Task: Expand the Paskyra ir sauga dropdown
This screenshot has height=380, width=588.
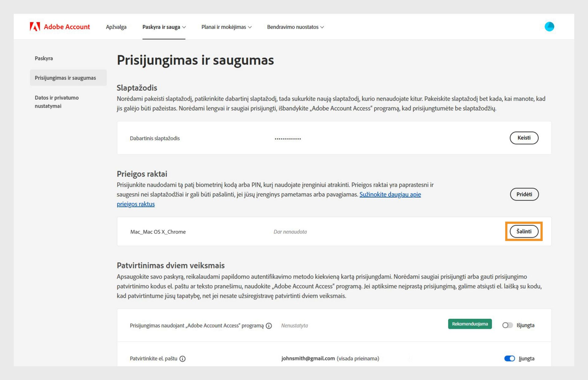Action: point(164,27)
